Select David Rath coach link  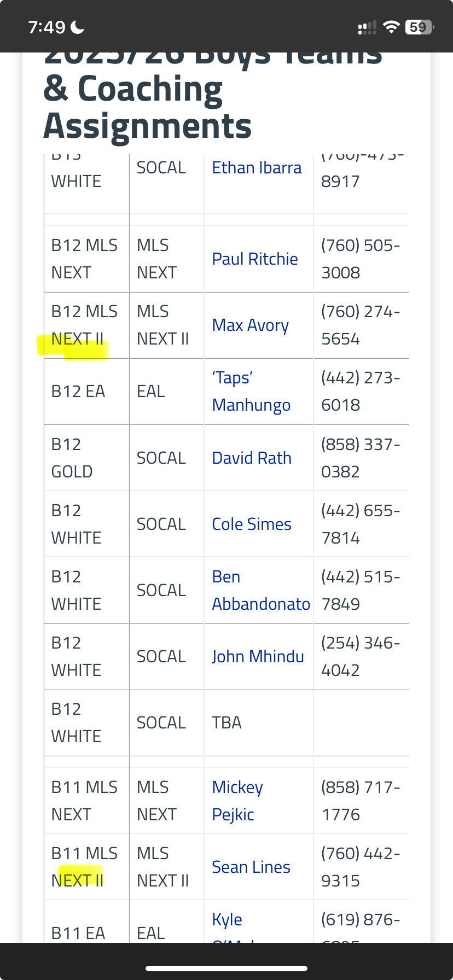click(252, 458)
